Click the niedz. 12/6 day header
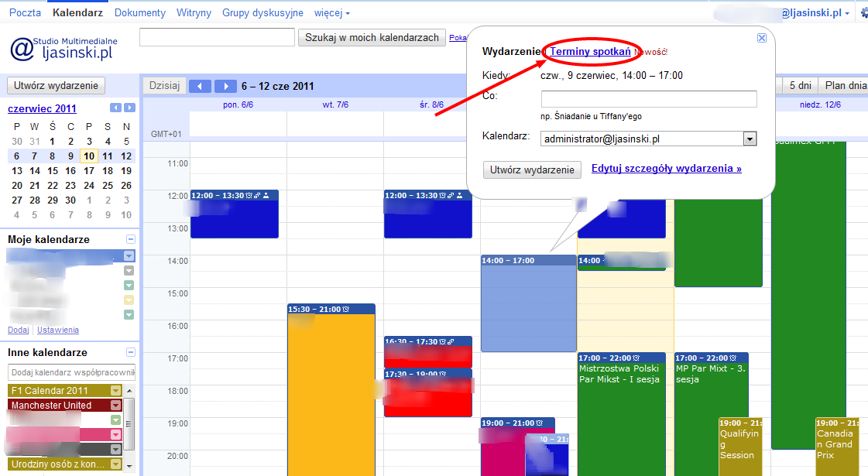The width and height of the screenshot is (868, 476). pyautogui.click(x=821, y=104)
